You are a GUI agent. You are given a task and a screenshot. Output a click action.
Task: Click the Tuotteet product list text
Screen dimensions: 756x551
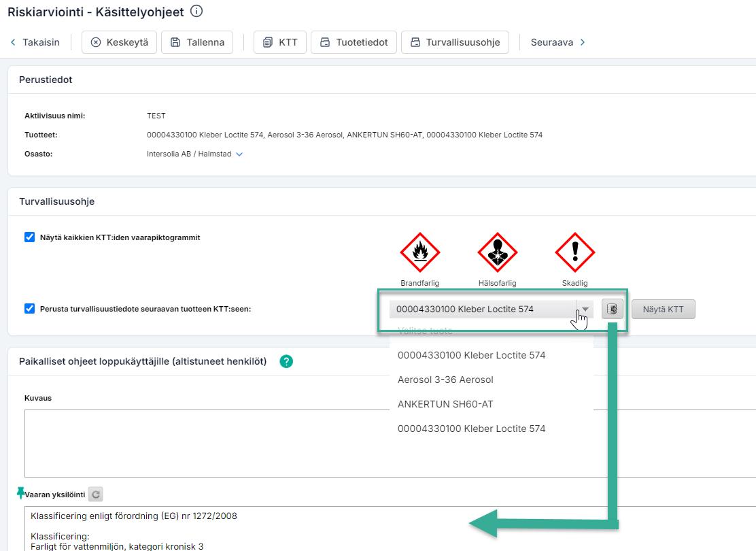[345, 135]
